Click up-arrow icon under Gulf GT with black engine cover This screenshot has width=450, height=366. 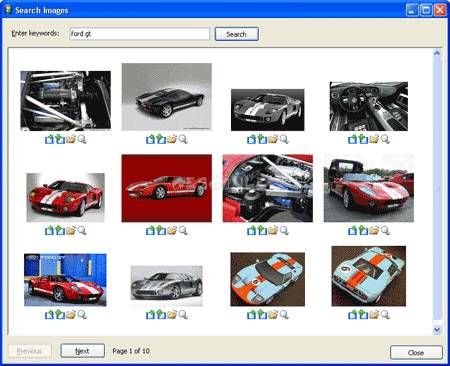252,315
